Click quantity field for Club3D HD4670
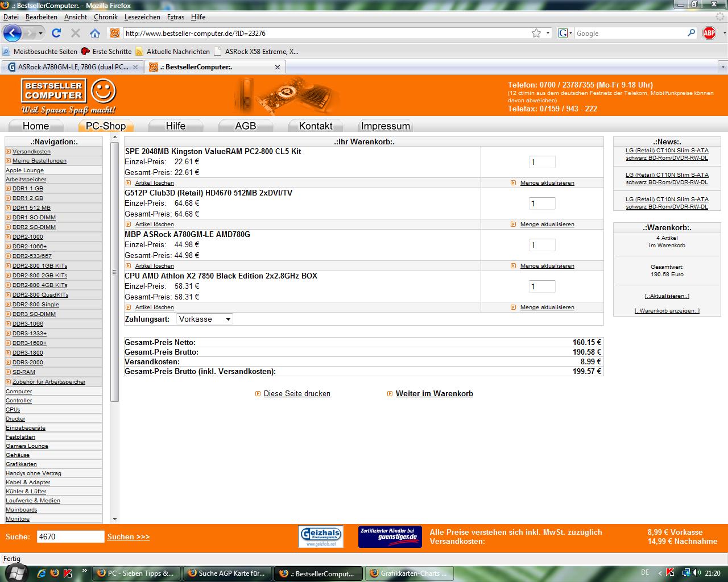Screen dimensions: 728x582 [x=542, y=203]
